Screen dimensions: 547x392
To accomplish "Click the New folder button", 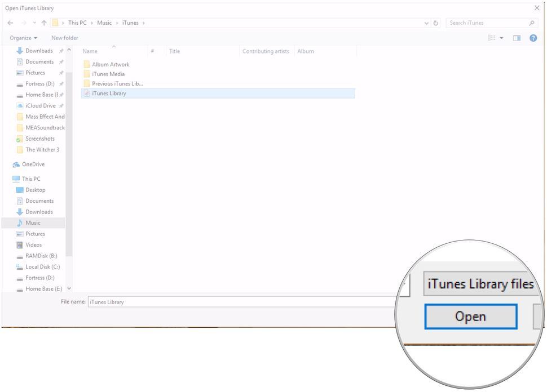I will coord(64,38).
